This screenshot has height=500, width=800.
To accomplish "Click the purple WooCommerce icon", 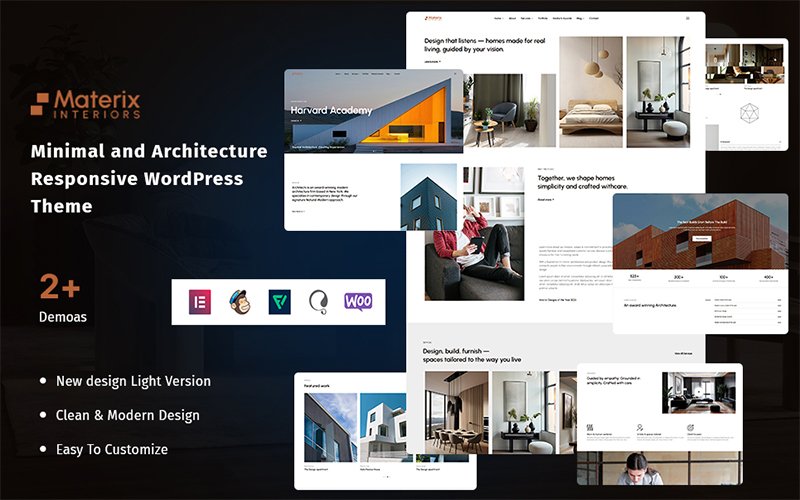I will 358,301.
